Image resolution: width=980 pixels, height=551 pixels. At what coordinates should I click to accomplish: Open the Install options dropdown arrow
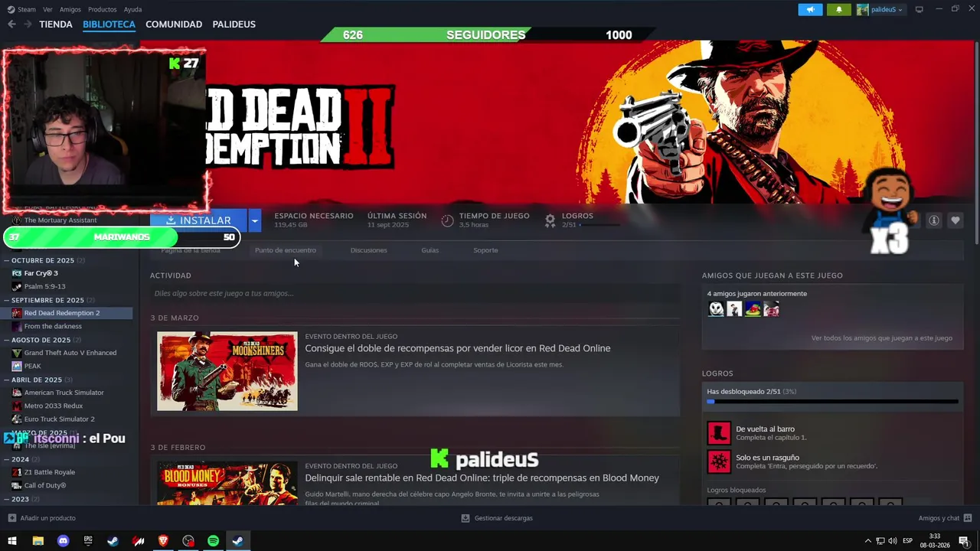click(255, 220)
